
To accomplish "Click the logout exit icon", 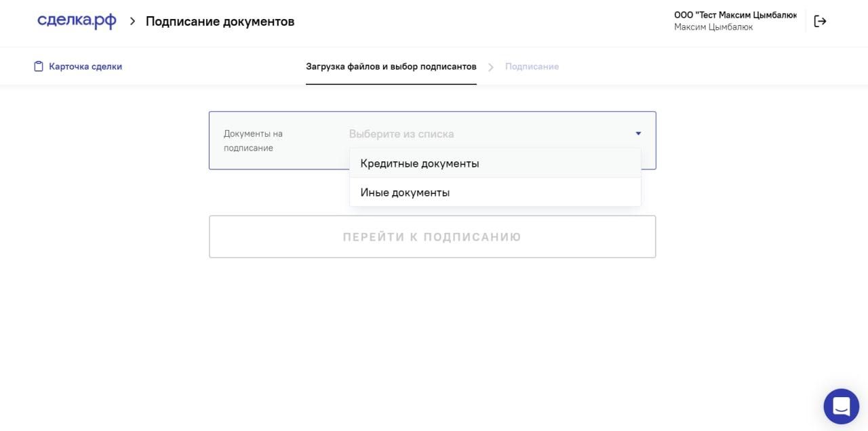I will tap(820, 21).
